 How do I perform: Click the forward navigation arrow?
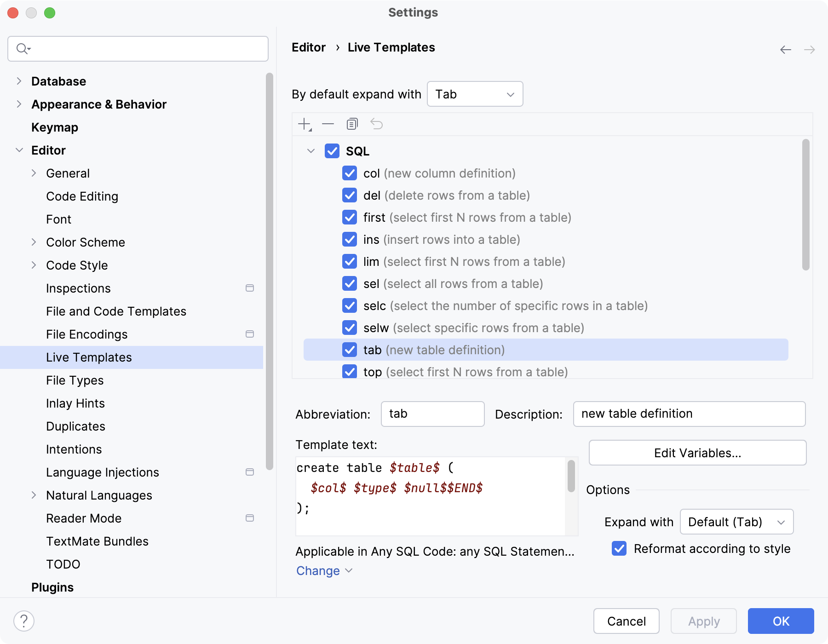pyautogui.click(x=809, y=50)
